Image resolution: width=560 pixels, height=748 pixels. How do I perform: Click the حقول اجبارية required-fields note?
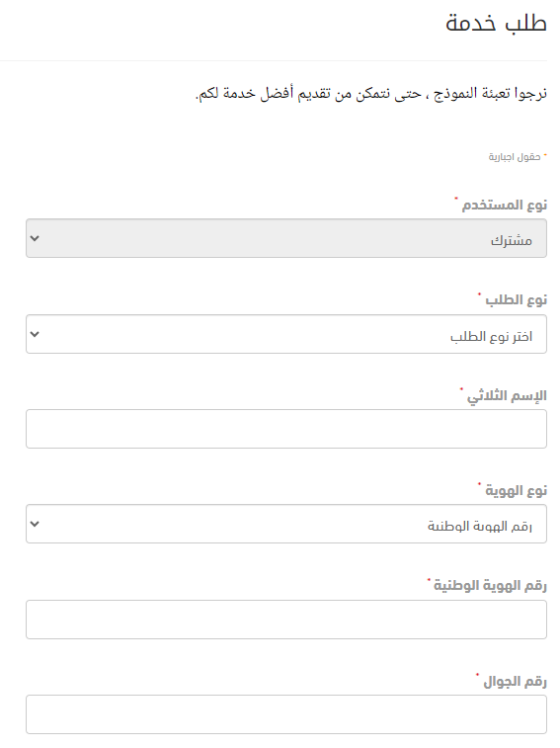(x=515, y=157)
